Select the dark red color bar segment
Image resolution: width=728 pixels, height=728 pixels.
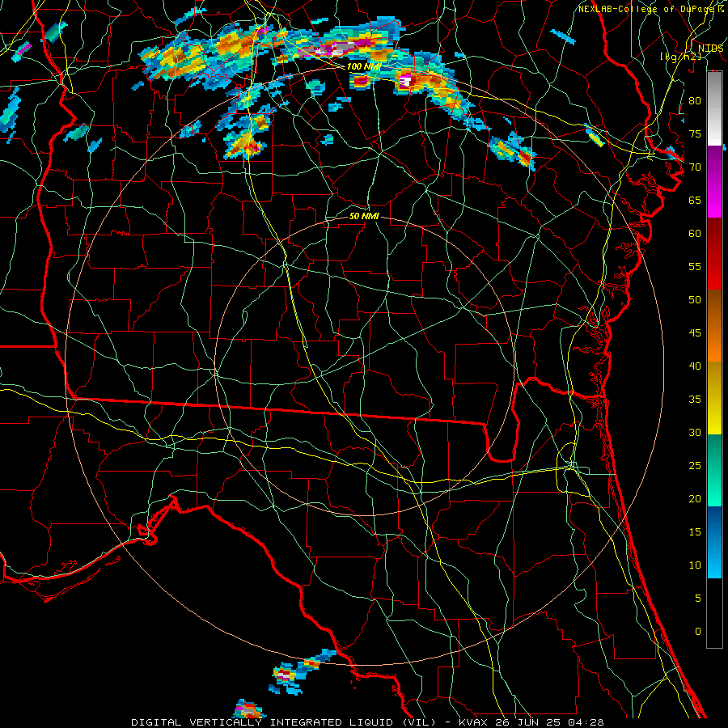click(714, 254)
